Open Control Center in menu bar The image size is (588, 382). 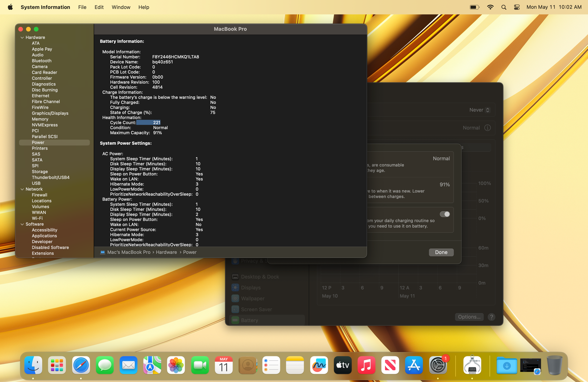(517, 7)
